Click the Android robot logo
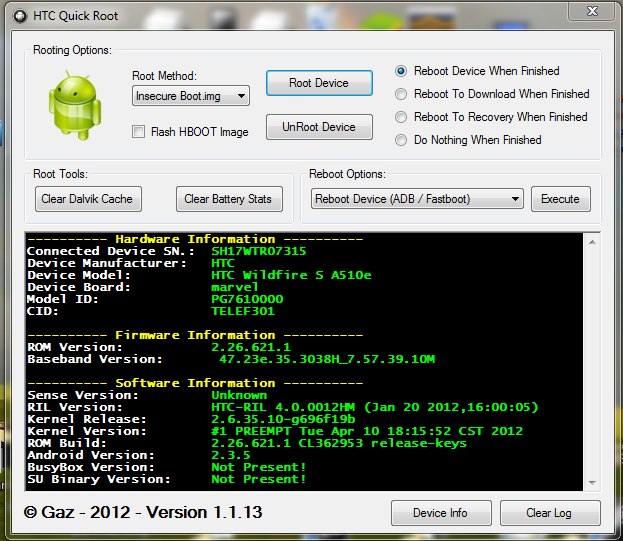 [x=75, y=105]
